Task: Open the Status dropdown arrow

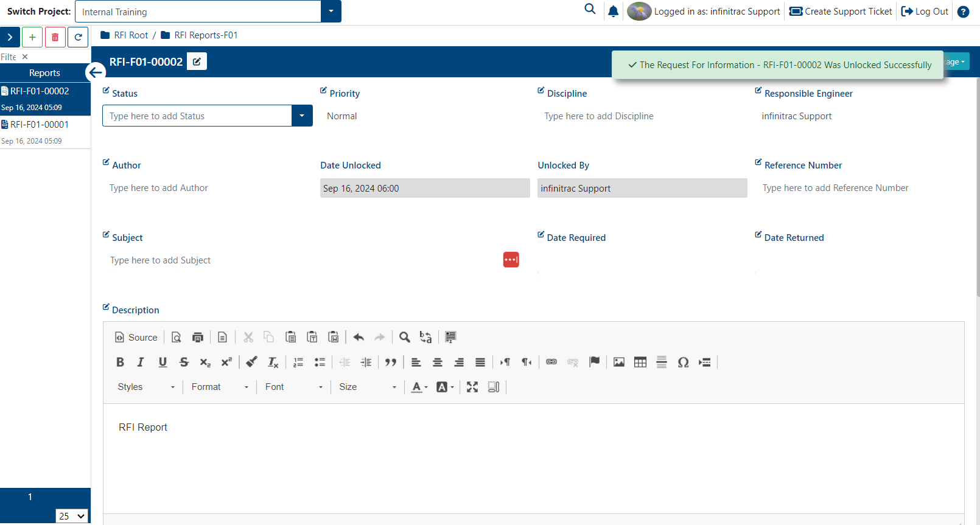Action: coord(302,116)
